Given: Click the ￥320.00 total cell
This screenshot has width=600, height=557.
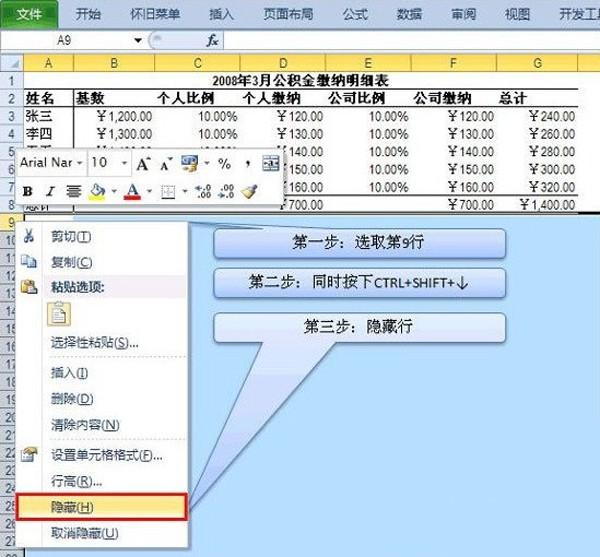Looking at the screenshot, I should click(x=537, y=187).
